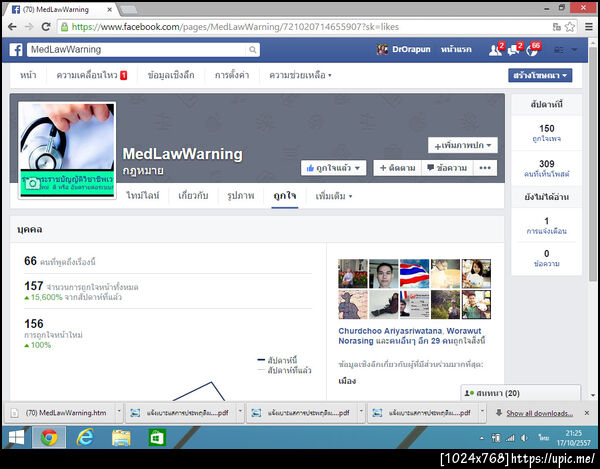Open downloaded MedLawWarning.htm file
Viewport: 600px width, 469px height.
[x=61, y=413]
